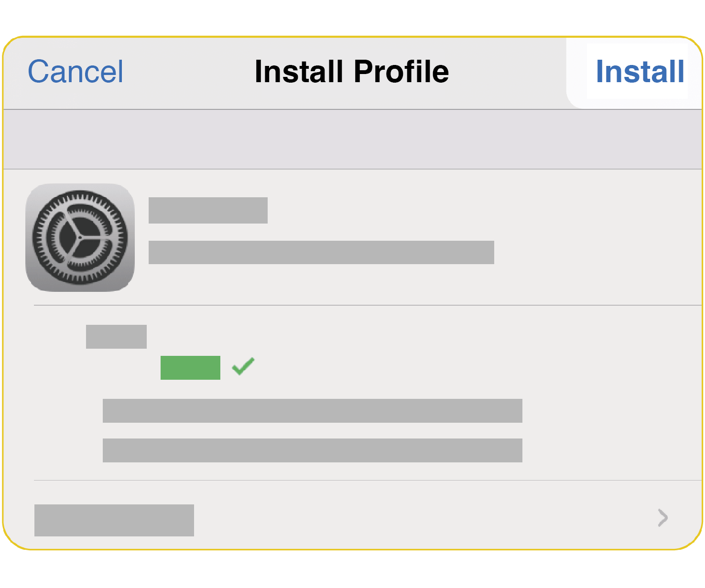The height and width of the screenshot is (588, 705).
Task: Click the empty gray band under the header
Action: [352, 139]
